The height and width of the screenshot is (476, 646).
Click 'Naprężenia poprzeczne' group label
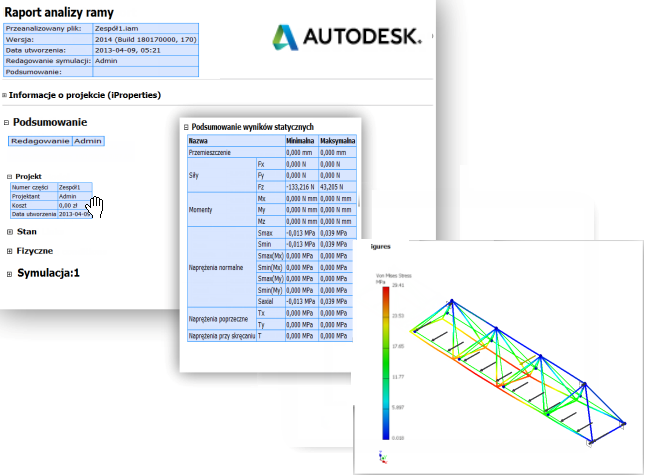click(x=222, y=319)
